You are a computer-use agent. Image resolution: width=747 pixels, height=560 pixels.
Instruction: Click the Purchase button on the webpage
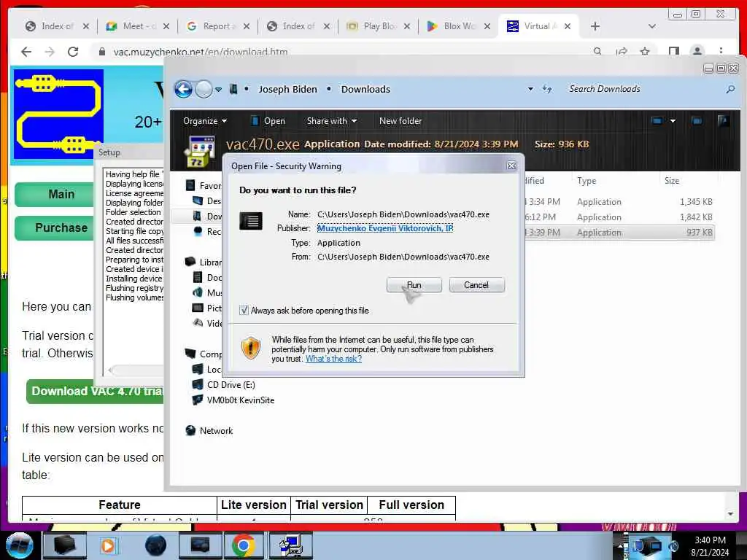[x=54, y=227]
